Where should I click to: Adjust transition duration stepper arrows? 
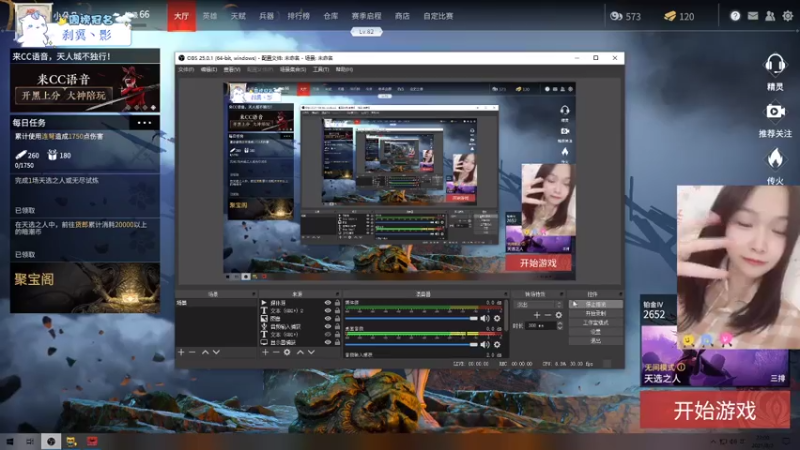pos(560,325)
